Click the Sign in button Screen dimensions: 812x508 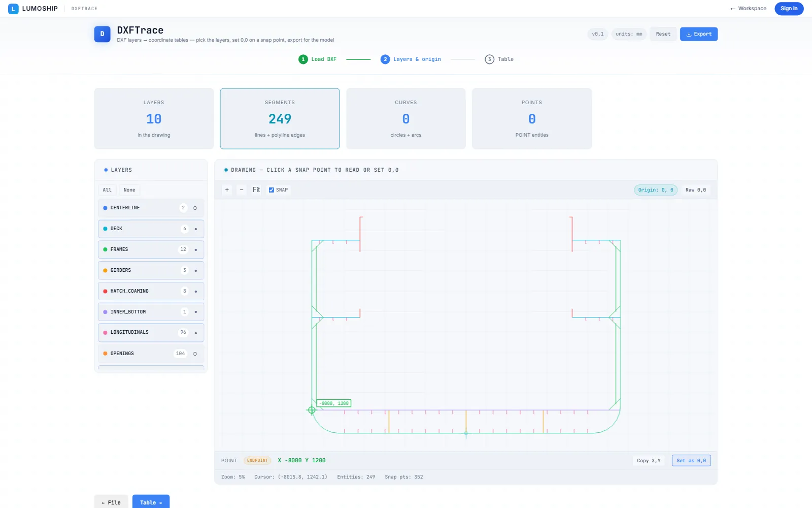point(789,9)
